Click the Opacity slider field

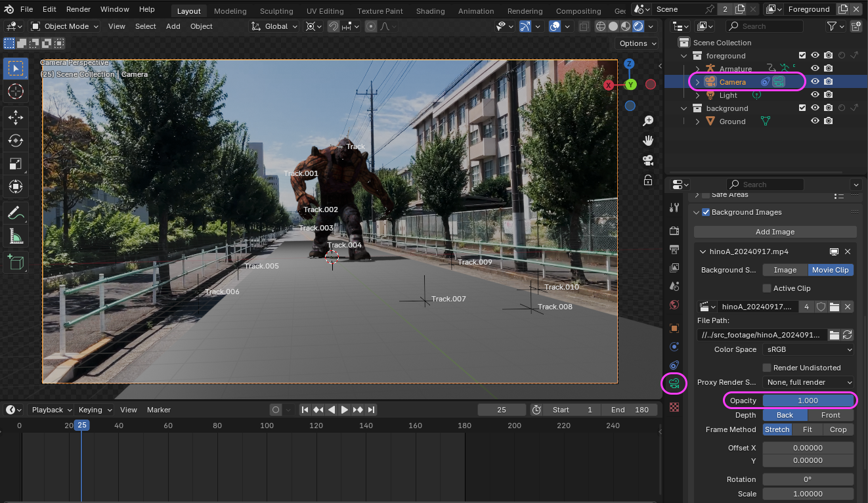(x=808, y=401)
